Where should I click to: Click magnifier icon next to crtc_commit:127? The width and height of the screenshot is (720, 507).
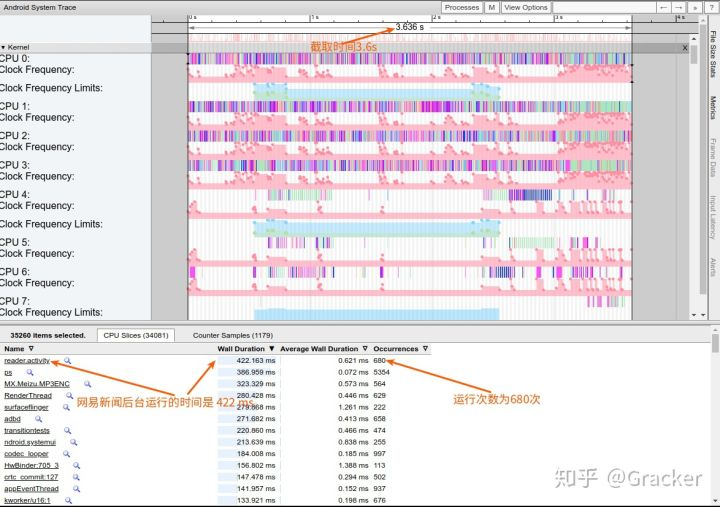76,477
